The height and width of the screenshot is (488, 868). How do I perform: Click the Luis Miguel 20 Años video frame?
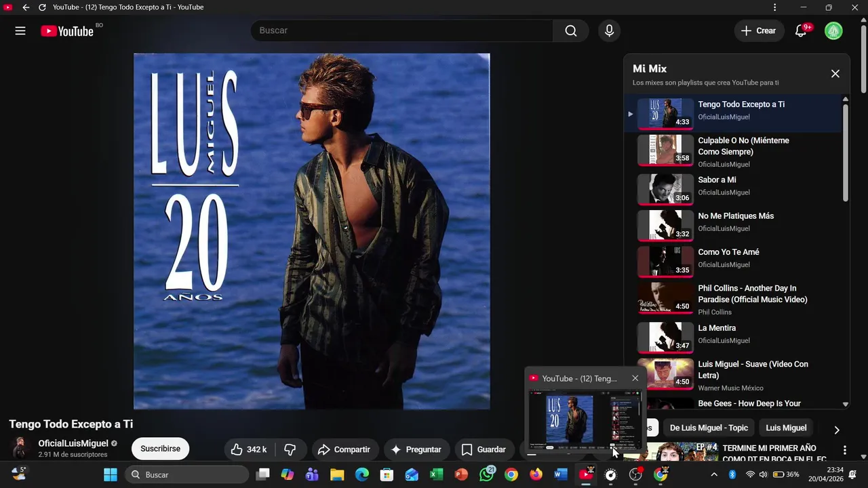311,231
